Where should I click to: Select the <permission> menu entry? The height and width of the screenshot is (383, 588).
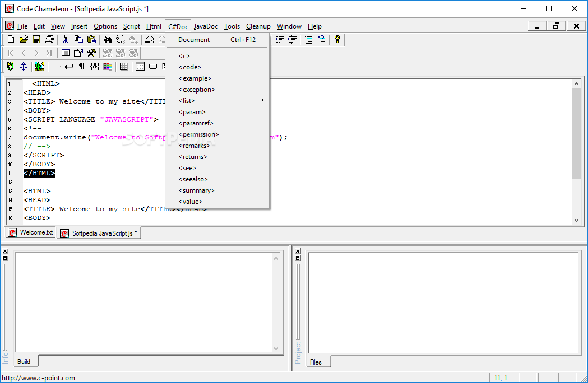click(x=217, y=134)
